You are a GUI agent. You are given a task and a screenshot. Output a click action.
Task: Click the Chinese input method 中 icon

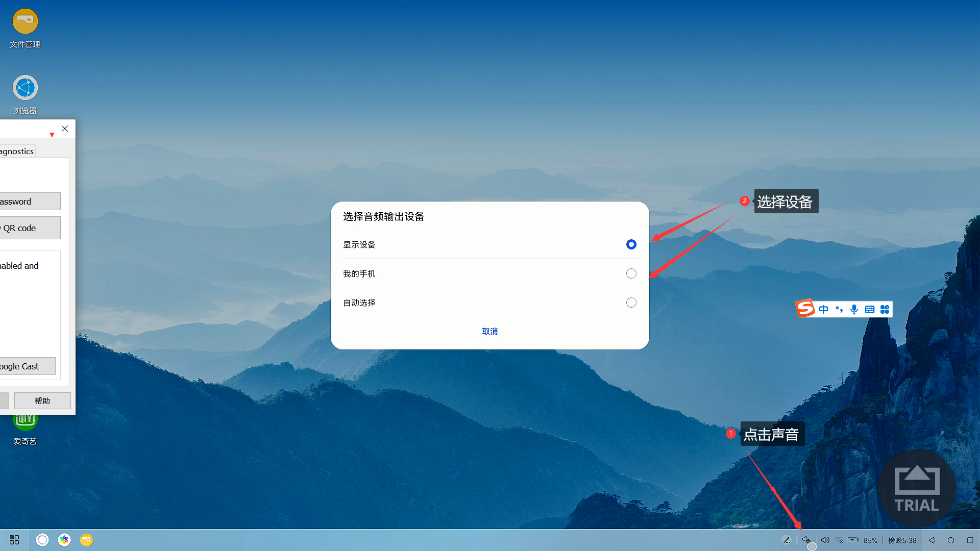click(823, 309)
